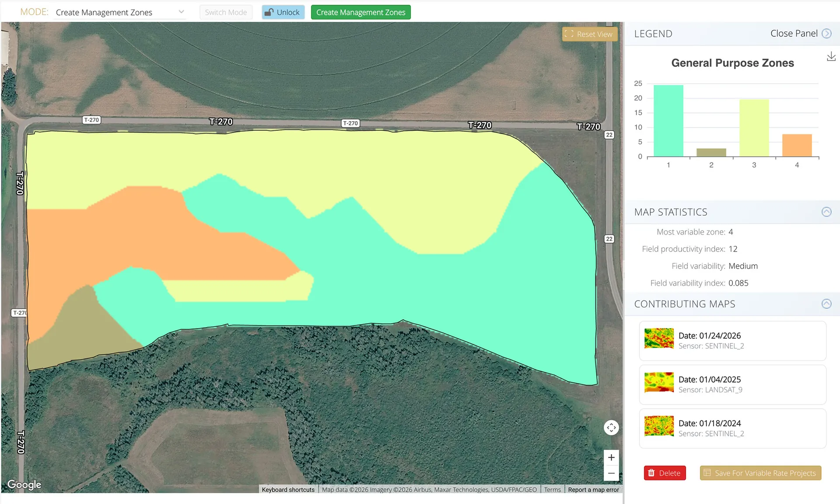Viewport: 840px width, 504px height.
Task: Select the 01/24/2026 SENTINEL_2 thumbnail
Action: click(659, 338)
